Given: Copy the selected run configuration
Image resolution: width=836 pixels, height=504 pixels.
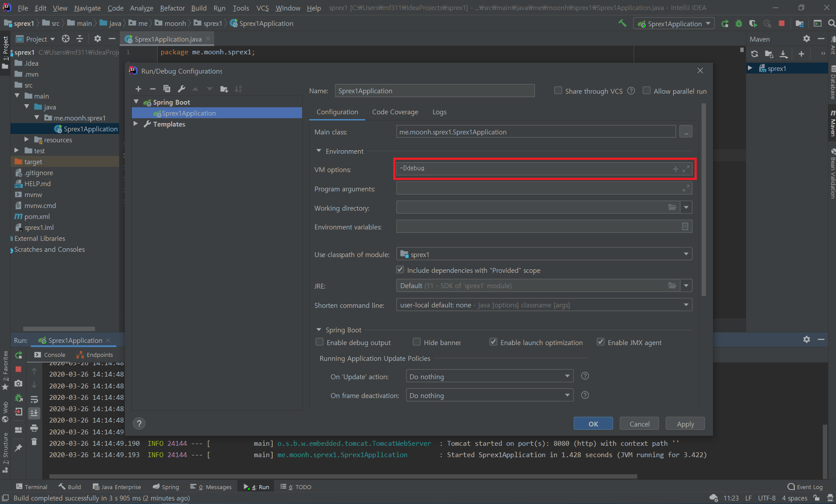Looking at the screenshot, I should (167, 89).
